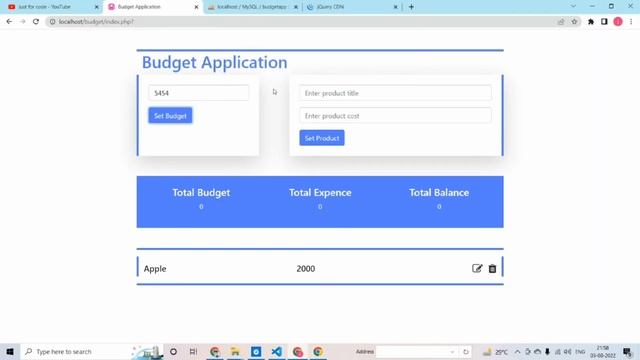Click the Total Balance label
This screenshot has width=640, height=360.
(439, 193)
